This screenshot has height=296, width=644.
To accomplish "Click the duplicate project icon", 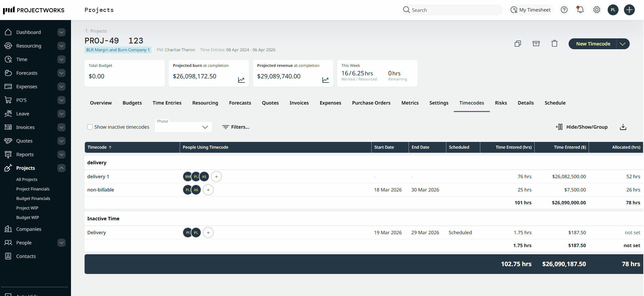I will [518, 44].
